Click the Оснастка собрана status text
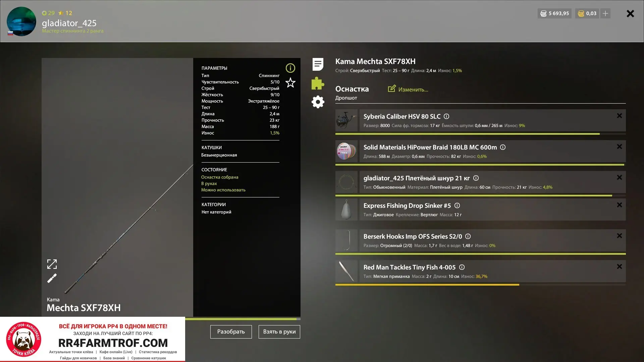 pos(220,177)
